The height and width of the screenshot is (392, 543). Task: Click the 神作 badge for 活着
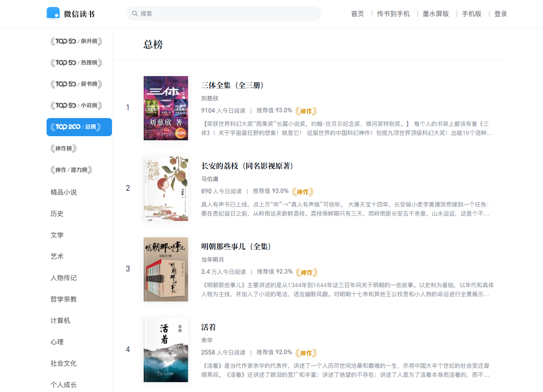point(306,353)
